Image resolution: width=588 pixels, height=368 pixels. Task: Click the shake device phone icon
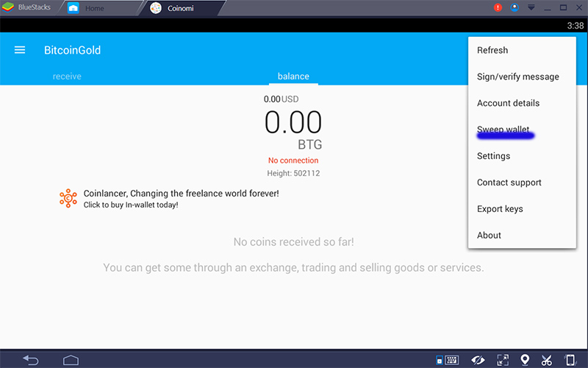tap(570, 360)
